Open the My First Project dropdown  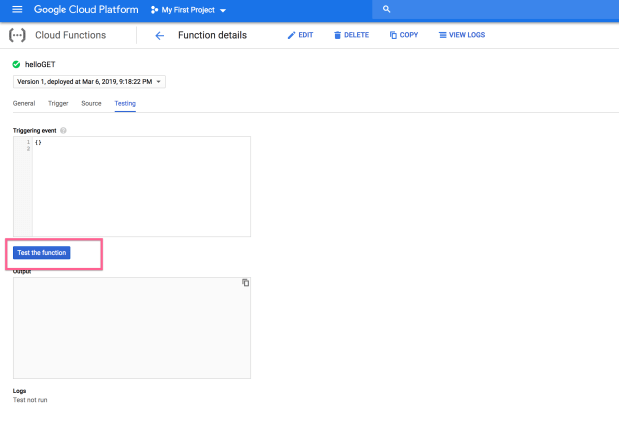188,10
